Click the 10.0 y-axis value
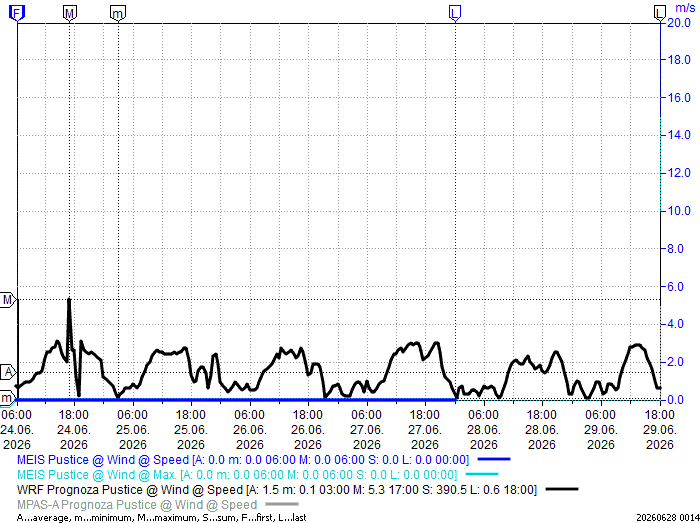Screen dimensions: 700x523 click(x=679, y=211)
